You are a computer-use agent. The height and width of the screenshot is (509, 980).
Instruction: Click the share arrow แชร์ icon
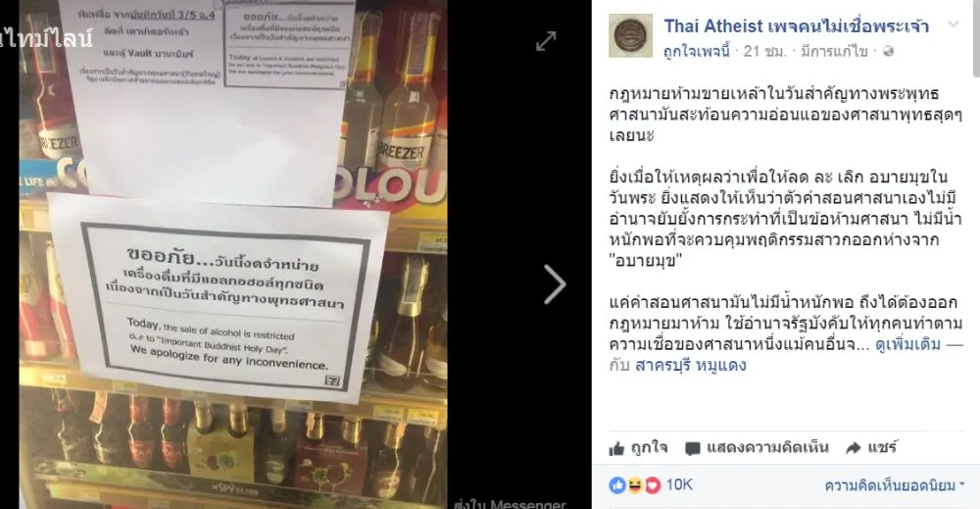854,448
